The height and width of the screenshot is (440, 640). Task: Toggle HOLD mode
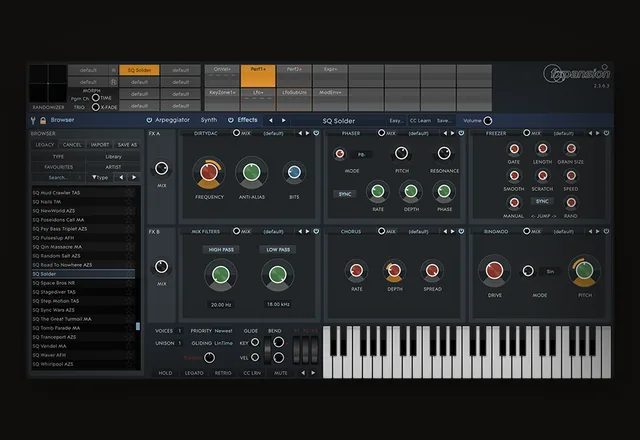pyautogui.click(x=165, y=373)
